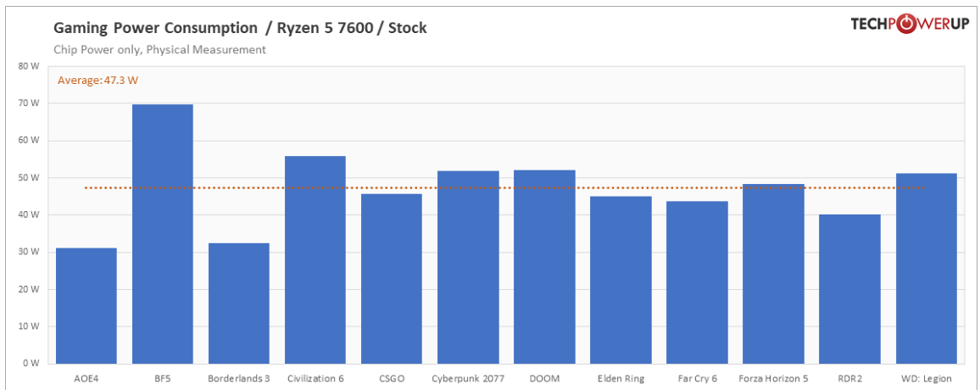Select the Civilization 6 bar
The width and height of the screenshot is (980, 390).
315,259
